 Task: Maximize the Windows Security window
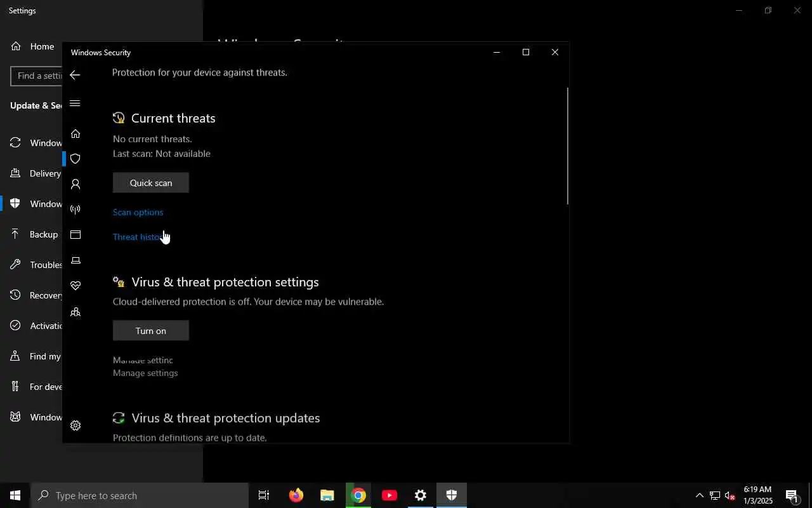pyautogui.click(x=526, y=52)
